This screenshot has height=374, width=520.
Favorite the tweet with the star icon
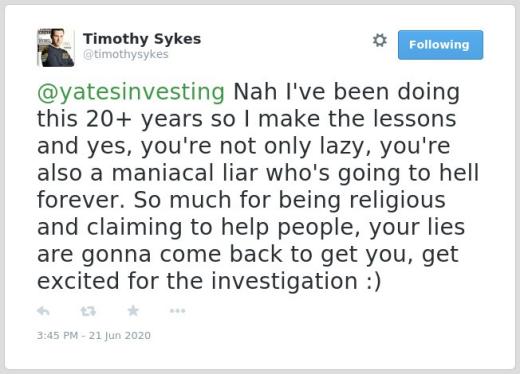coord(133,311)
